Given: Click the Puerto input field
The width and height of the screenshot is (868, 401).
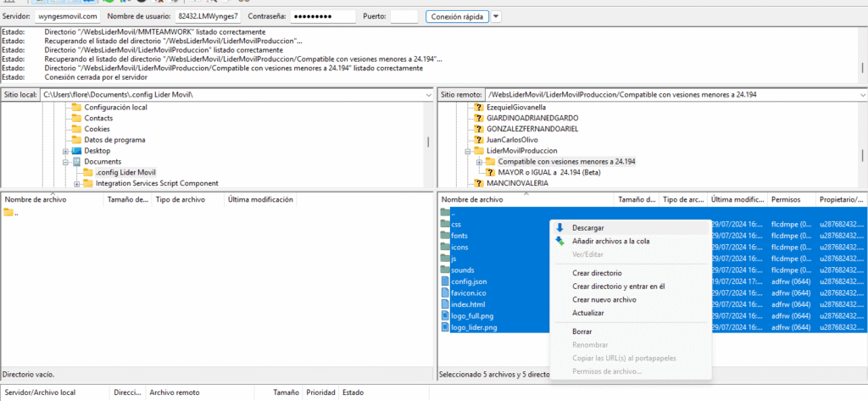Looking at the screenshot, I should coord(404,16).
